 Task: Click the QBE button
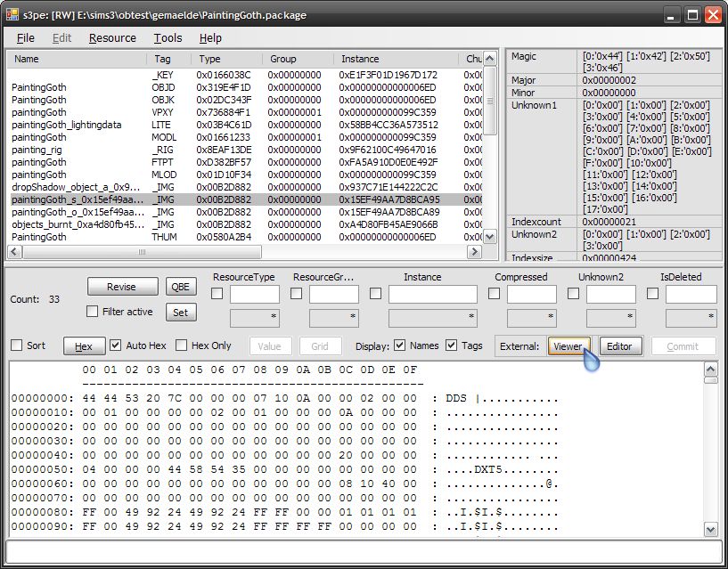tap(181, 287)
